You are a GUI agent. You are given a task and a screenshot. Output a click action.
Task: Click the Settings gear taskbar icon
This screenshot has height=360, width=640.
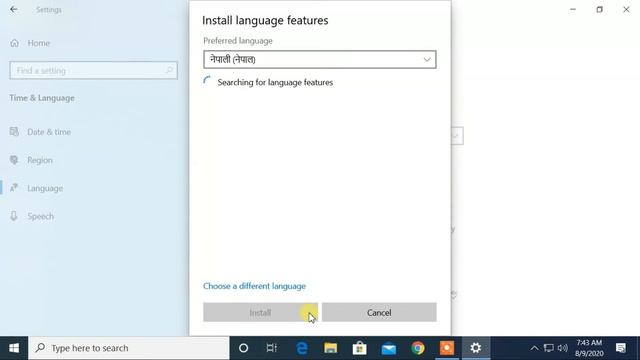click(476, 348)
